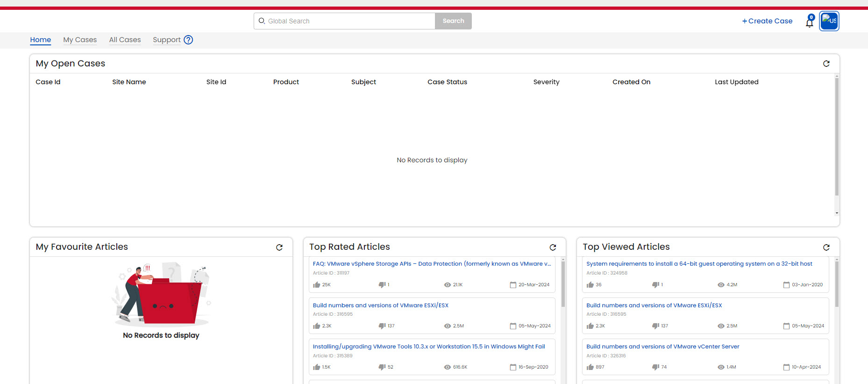Click thumbs-up icon on FAQ vSphere Storage APIs article
The width and height of the screenshot is (868, 384).
tap(317, 285)
